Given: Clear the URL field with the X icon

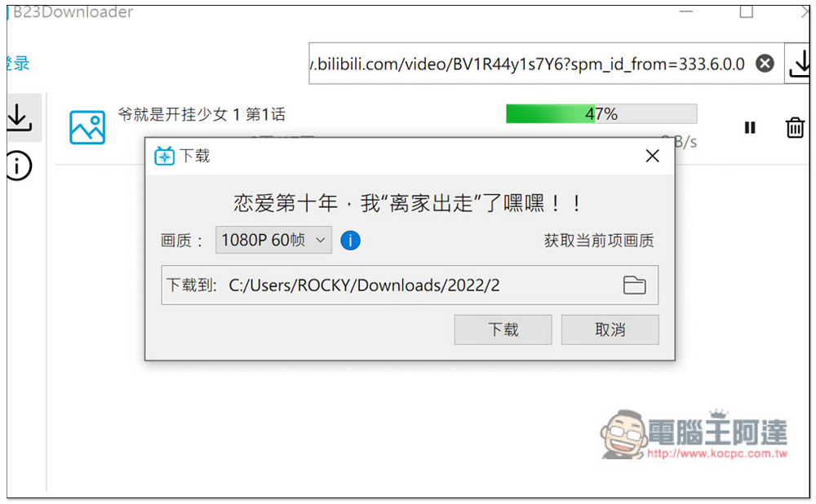Looking at the screenshot, I should coord(765,64).
